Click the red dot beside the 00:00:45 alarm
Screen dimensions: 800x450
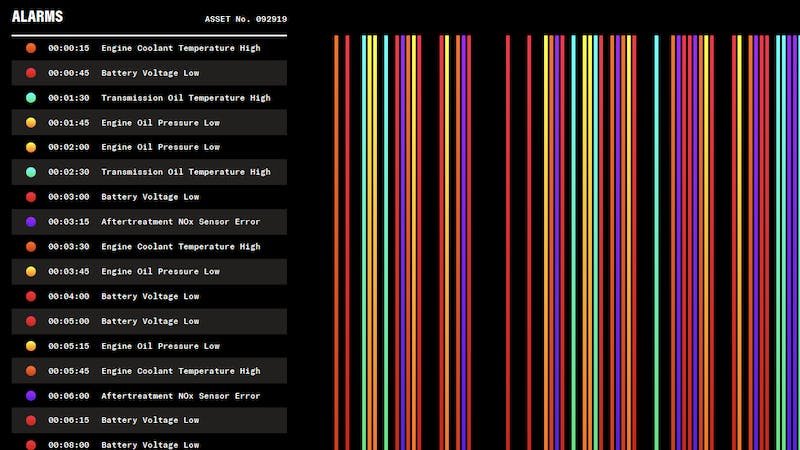coord(31,73)
